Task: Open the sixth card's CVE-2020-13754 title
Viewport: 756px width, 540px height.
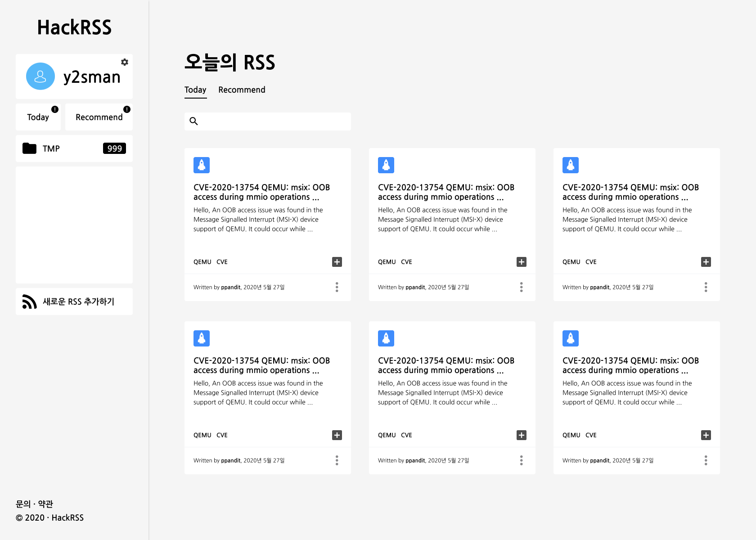Action: [x=631, y=365]
